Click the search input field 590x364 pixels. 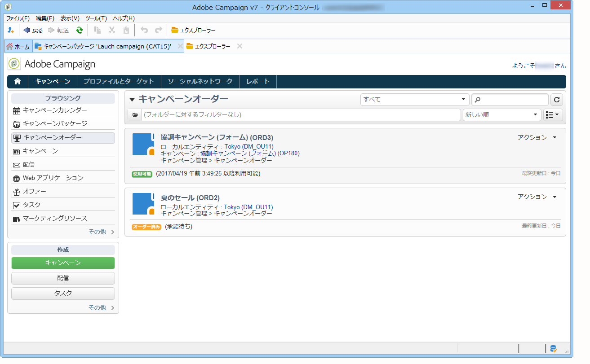510,100
